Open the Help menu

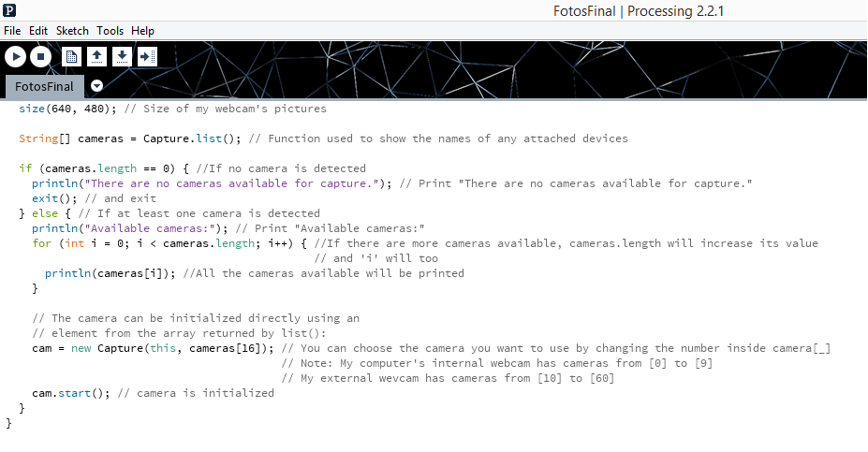click(142, 31)
